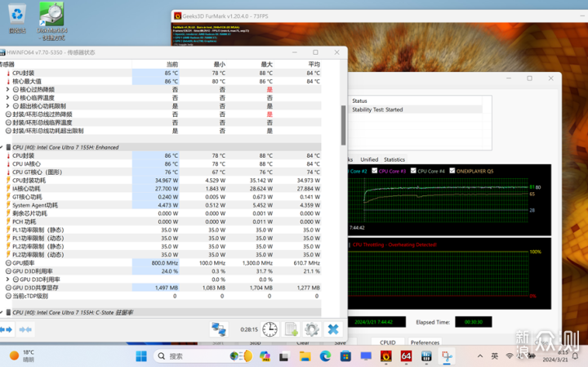Open Microsoft Store from the taskbar

(x=345, y=356)
